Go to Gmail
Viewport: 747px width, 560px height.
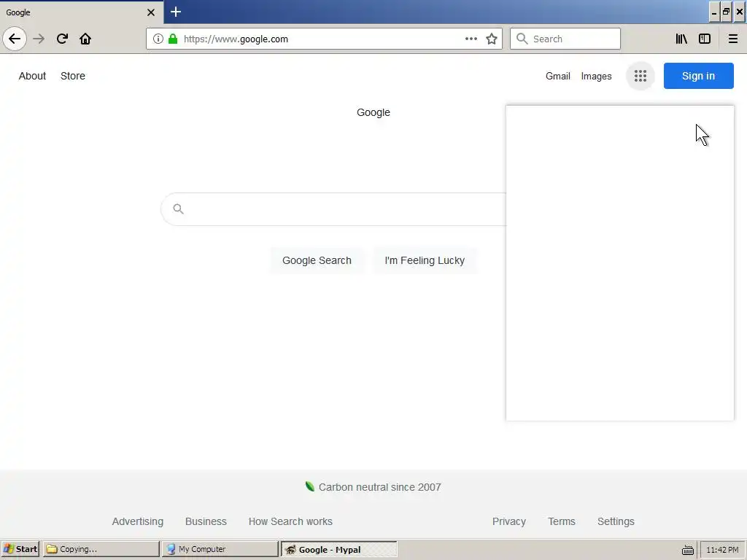pos(558,76)
